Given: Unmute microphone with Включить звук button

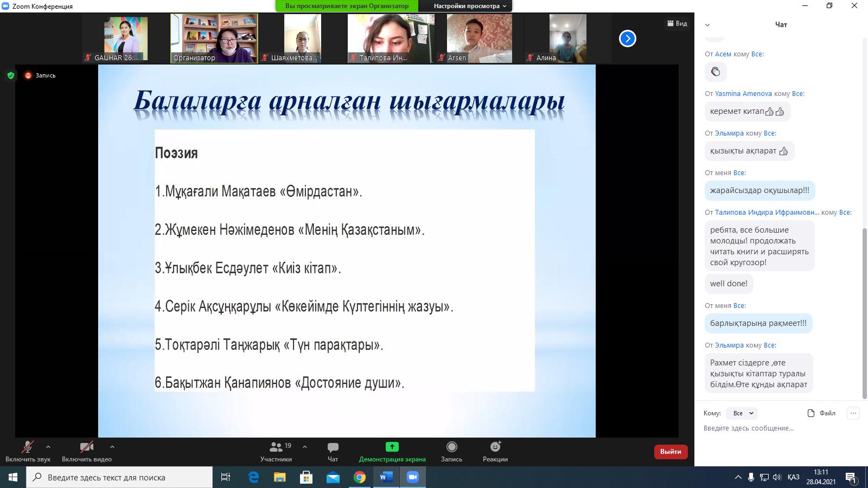Looking at the screenshot, I should pos(28,452).
